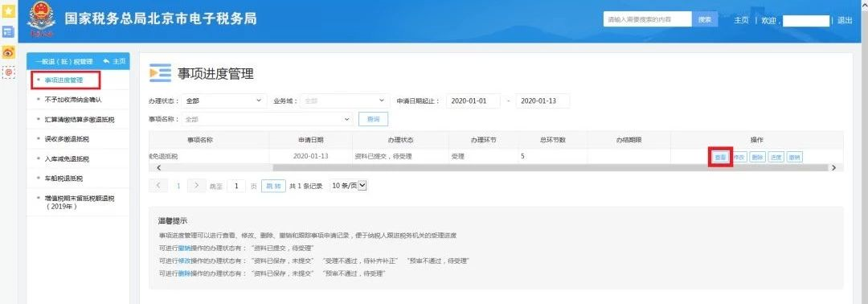Click the start date field 2020-01-01
This screenshot has height=304, width=868.
point(473,101)
